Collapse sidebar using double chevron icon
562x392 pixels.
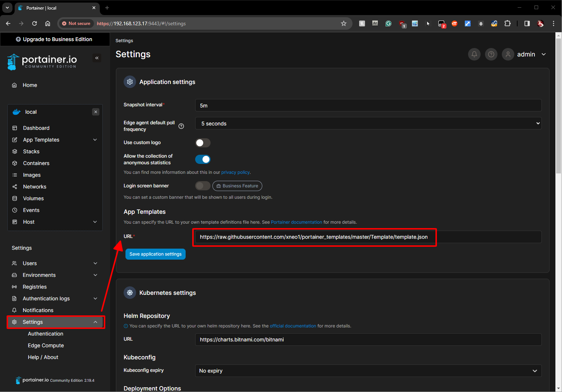point(97,58)
